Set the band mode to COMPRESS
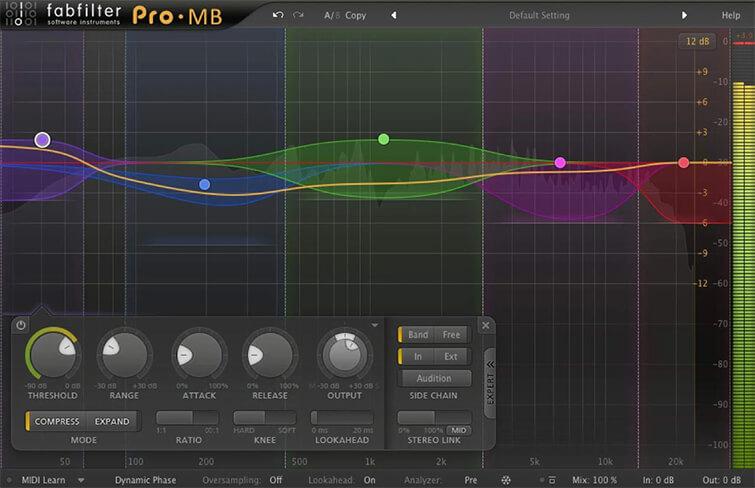Image resolution: width=755 pixels, height=488 pixels. coord(57,422)
